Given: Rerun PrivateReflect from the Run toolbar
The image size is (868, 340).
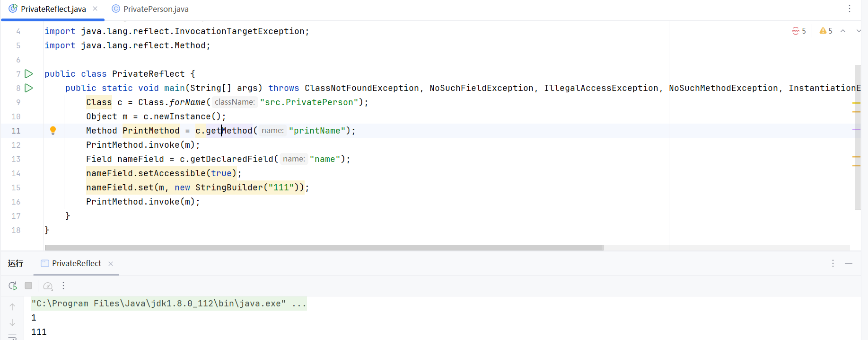Looking at the screenshot, I should [13, 286].
